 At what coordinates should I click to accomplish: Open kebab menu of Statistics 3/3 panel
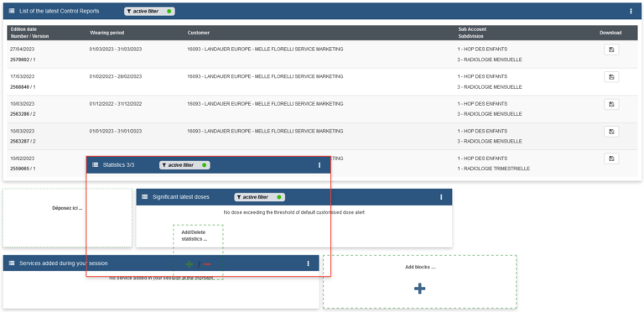tap(319, 165)
